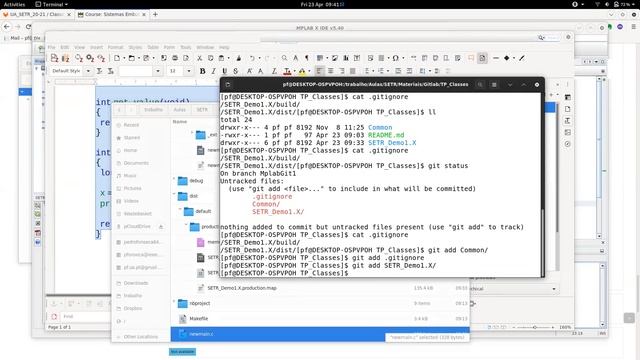
Task: Open the font color dropdown arrow
Action: (294, 71)
